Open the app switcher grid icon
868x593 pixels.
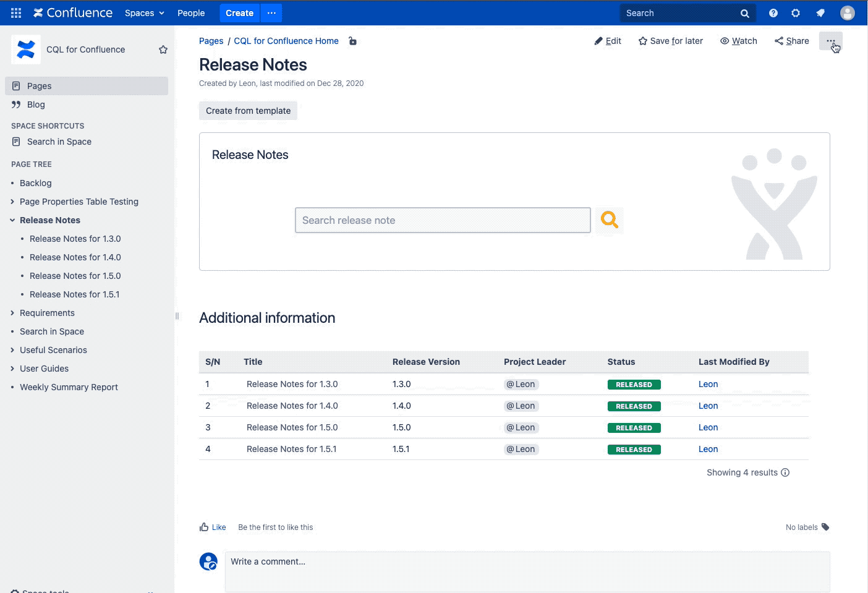16,13
